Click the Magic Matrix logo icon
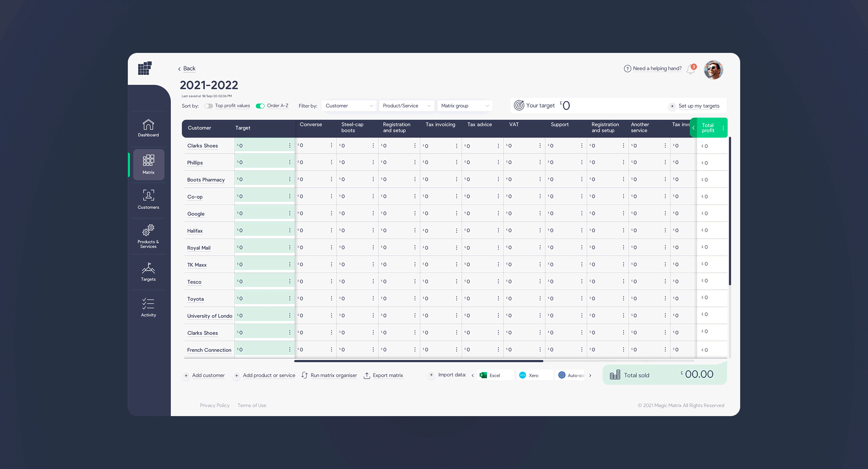Image resolution: width=868 pixels, height=469 pixels. tap(145, 68)
